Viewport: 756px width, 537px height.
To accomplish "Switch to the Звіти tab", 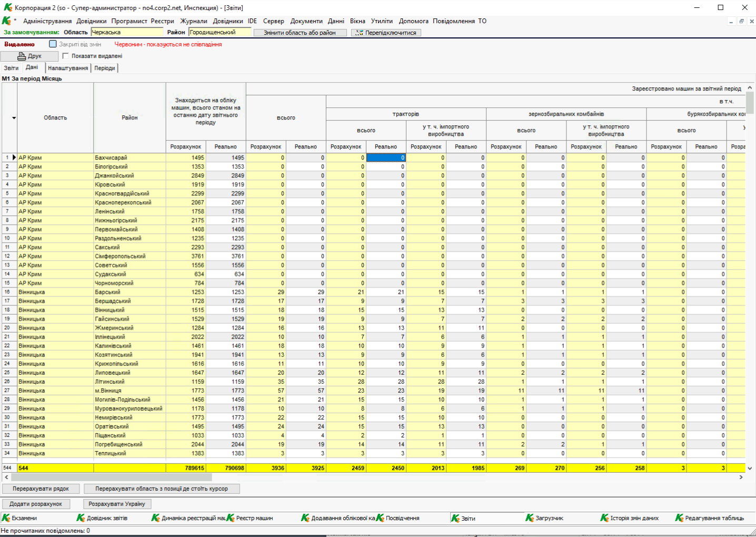I will [x=11, y=68].
